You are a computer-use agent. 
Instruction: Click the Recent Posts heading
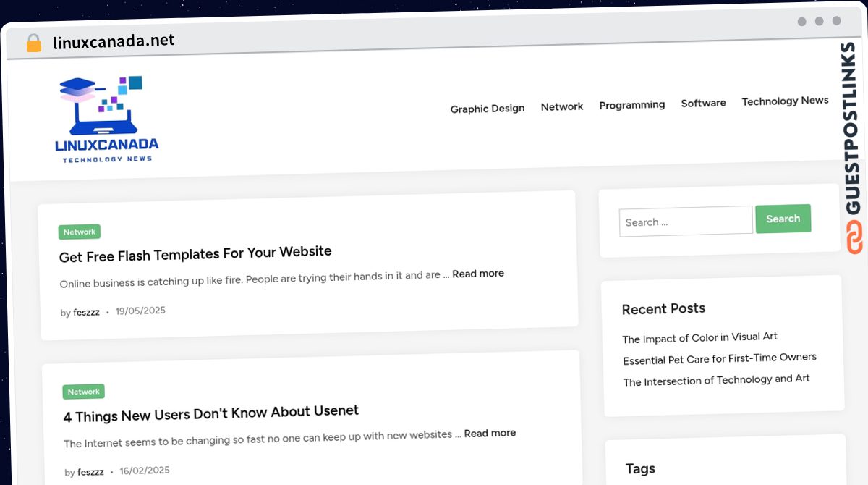coord(663,308)
